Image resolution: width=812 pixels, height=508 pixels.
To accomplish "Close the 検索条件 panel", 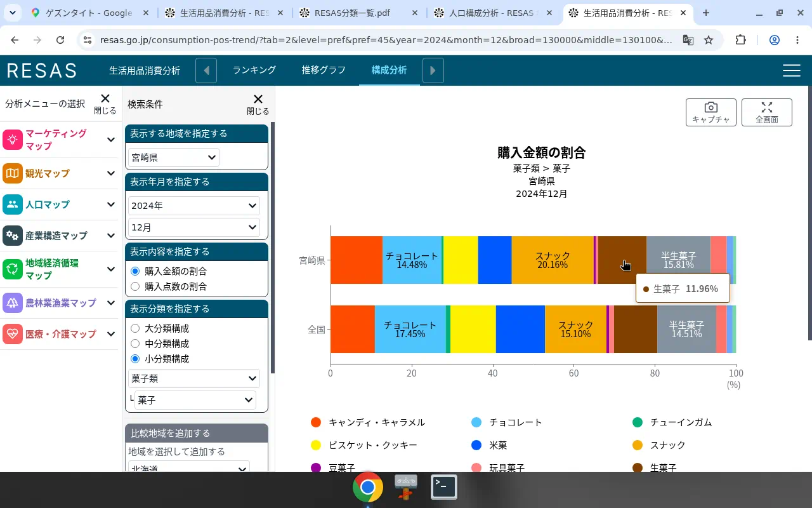I will tap(258, 104).
